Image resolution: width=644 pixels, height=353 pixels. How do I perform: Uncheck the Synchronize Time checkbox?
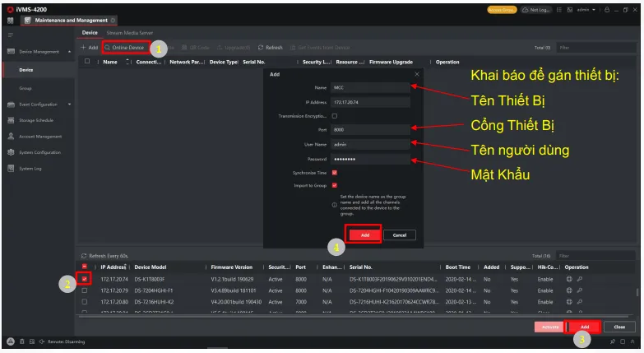coord(334,173)
